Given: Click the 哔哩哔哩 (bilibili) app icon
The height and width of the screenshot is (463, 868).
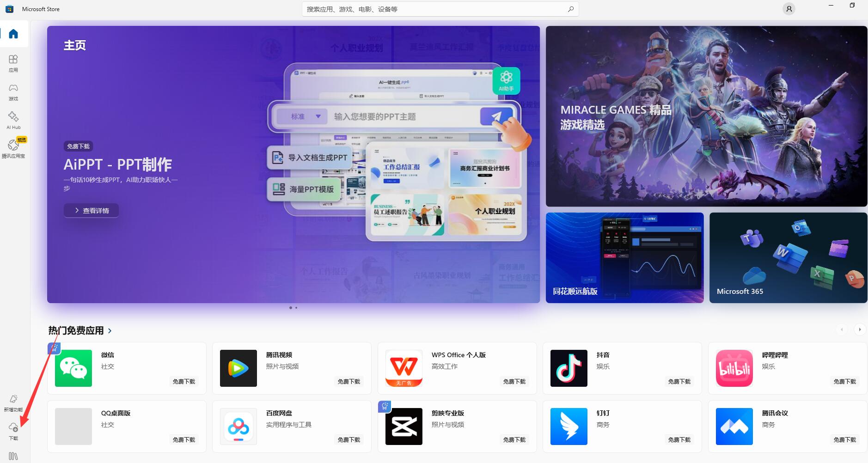Looking at the screenshot, I should click(x=734, y=368).
